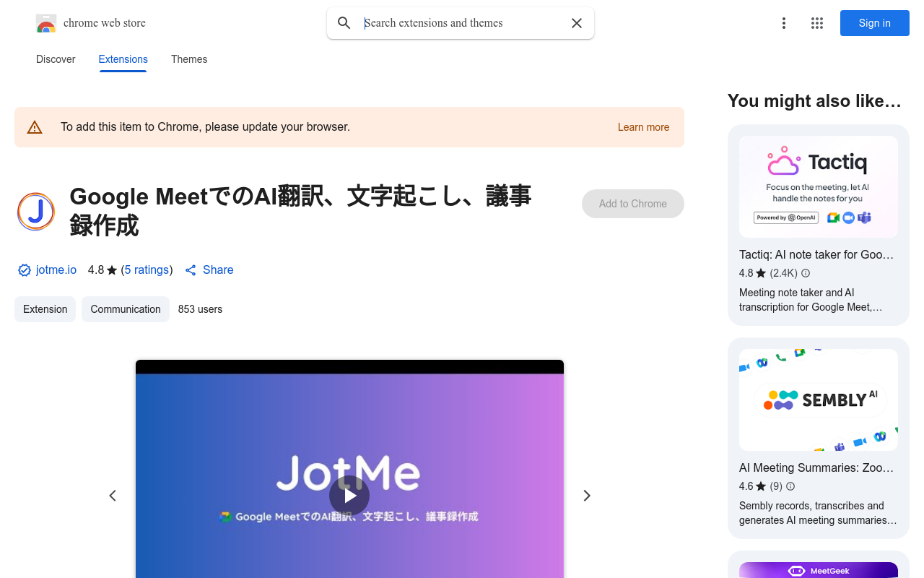Share this extension
This screenshot has height=578, width=924.
209,270
